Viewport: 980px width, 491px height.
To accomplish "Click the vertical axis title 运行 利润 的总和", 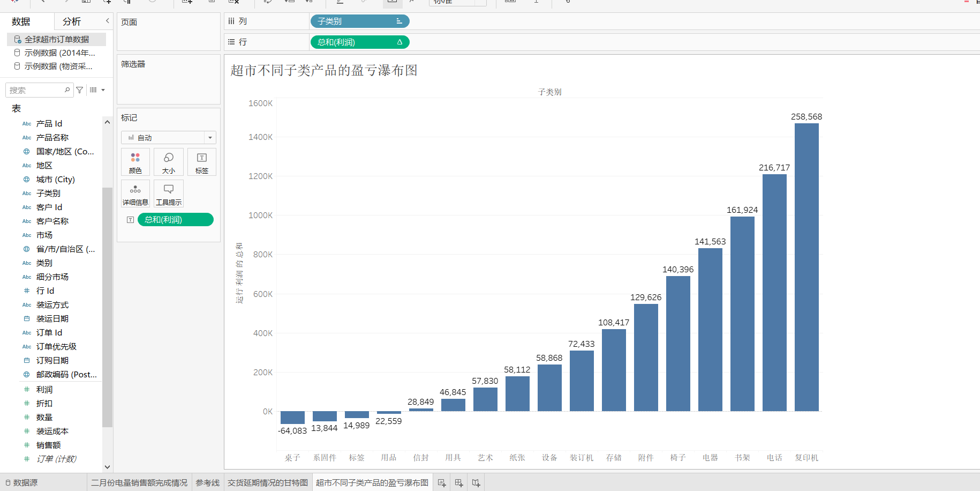I will (x=239, y=273).
